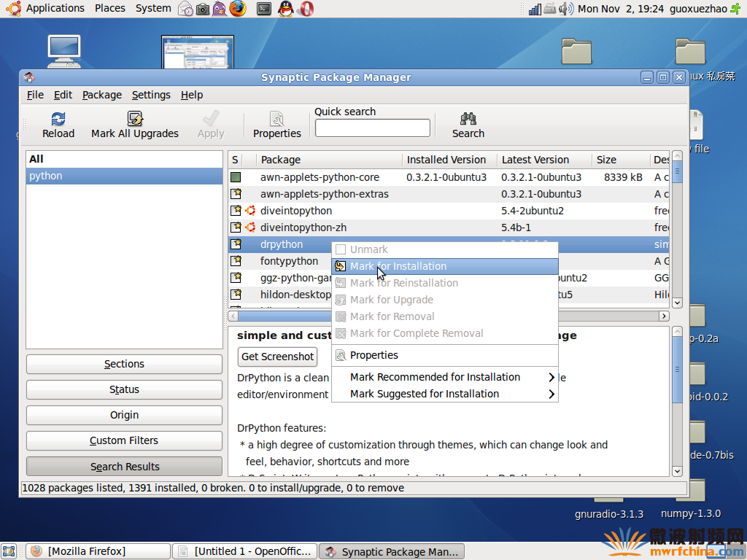Toggle status box of hildon-desktop
Viewport: 747px width, 560px height.
(x=236, y=294)
